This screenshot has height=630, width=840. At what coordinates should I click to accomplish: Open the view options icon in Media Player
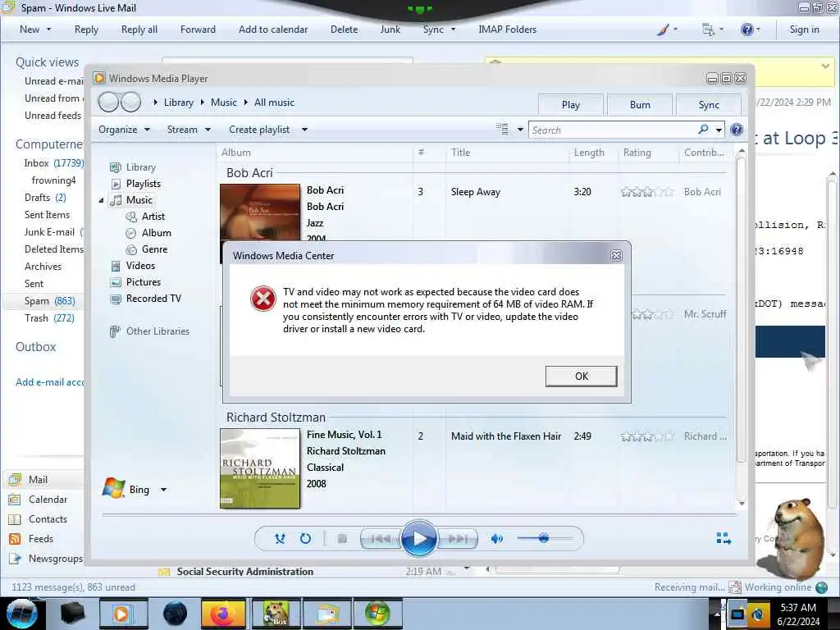pos(502,129)
